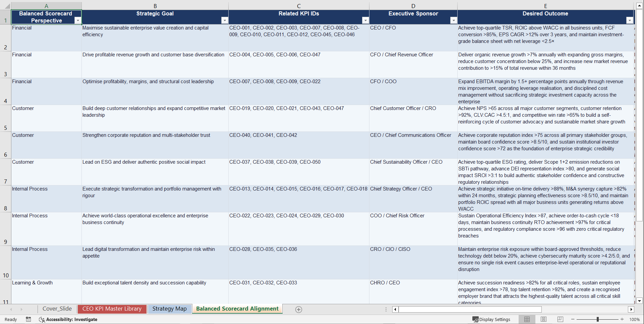
Task: Select cell 'CEO / Chief Communications Officer'
Action: point(413,145)
